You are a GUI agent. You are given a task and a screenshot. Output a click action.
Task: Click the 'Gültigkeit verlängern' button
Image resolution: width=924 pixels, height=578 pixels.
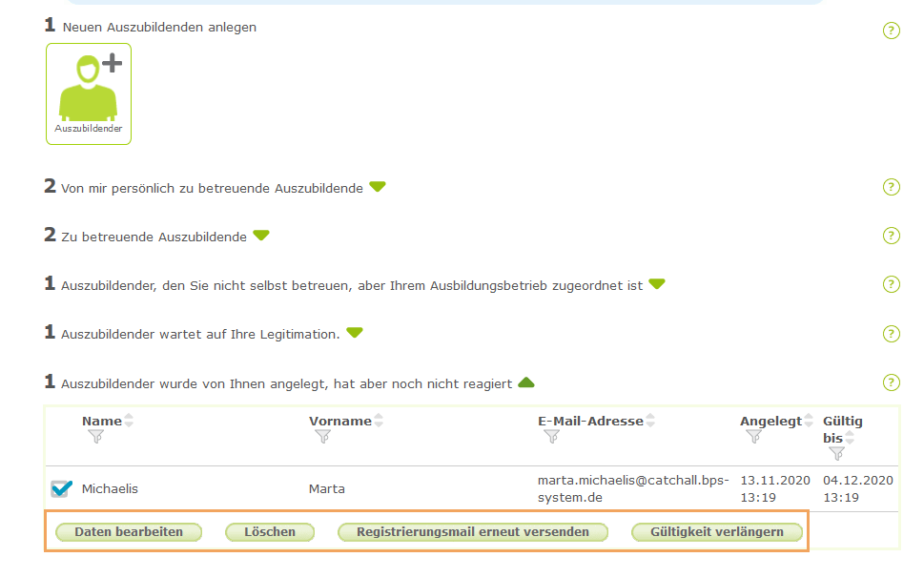click(716, 532)
